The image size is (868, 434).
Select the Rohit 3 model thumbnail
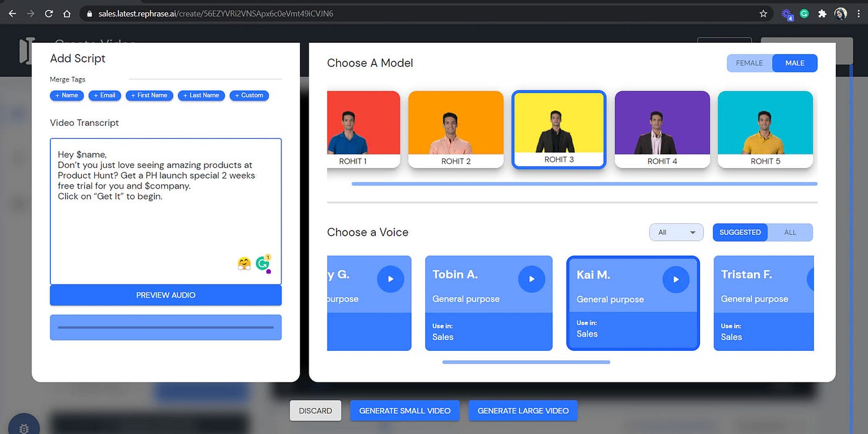[559, 129]
